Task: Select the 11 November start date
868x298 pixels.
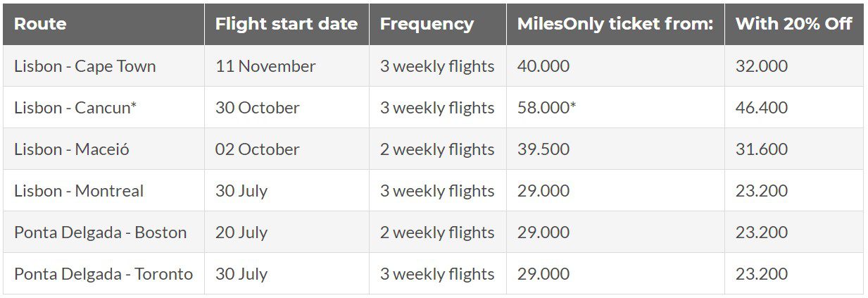Action: coord(266,66)
